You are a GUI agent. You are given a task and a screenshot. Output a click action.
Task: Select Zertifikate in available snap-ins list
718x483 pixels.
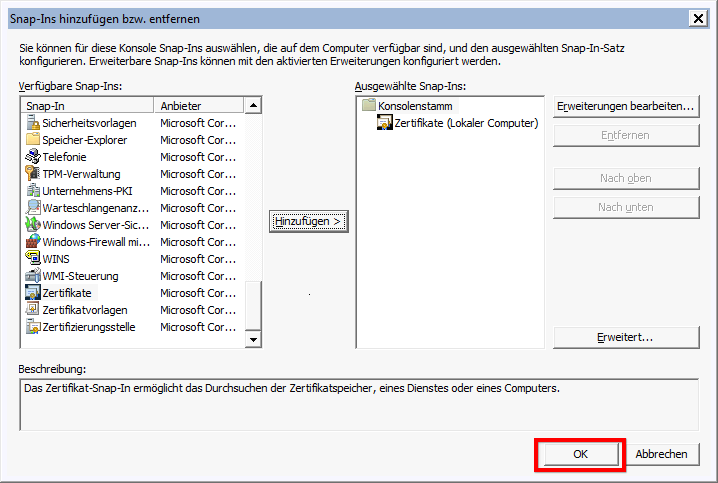point(66,293)
